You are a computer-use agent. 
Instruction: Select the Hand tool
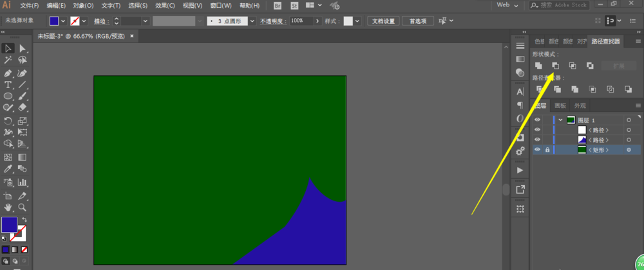(x=8, y=207)
